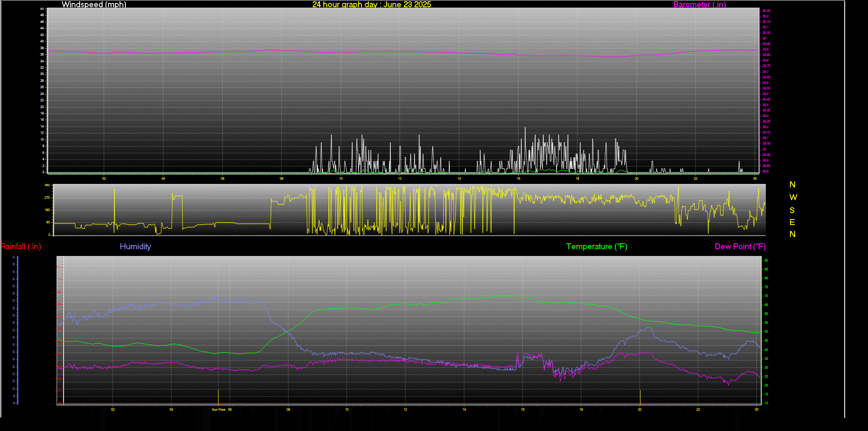Click the bottom 'N' wind direction letter

793,234
